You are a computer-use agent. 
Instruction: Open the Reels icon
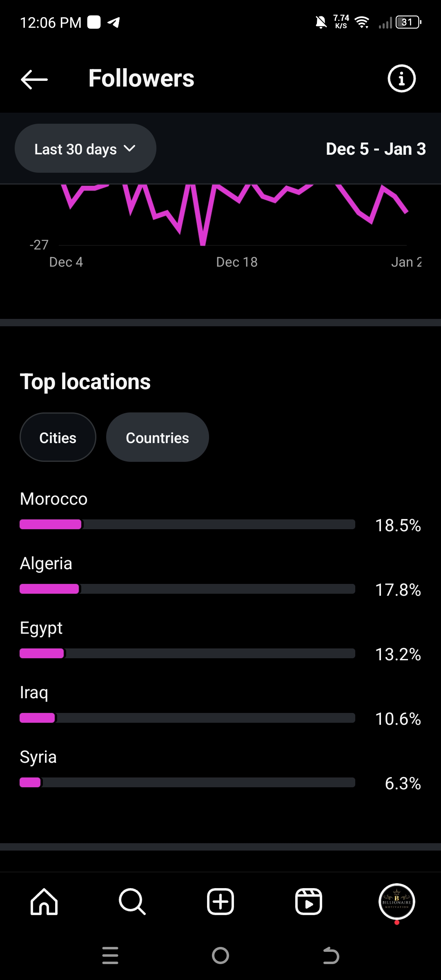pos(309,901)
